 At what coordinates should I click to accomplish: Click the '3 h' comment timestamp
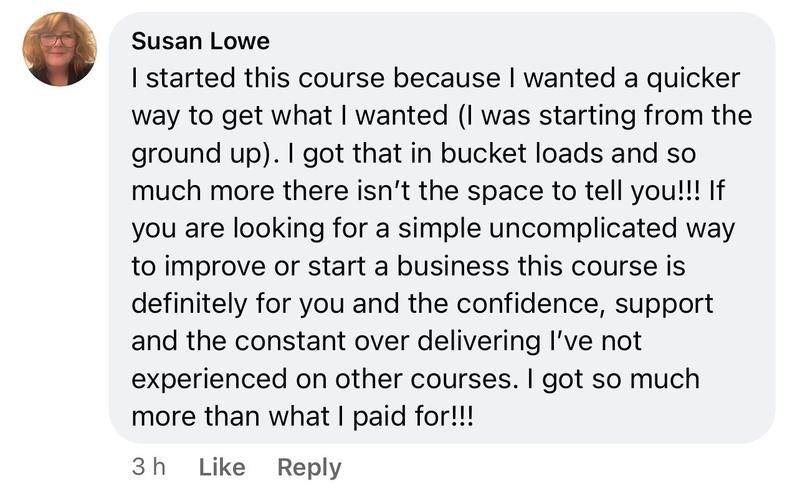[147, 467]
